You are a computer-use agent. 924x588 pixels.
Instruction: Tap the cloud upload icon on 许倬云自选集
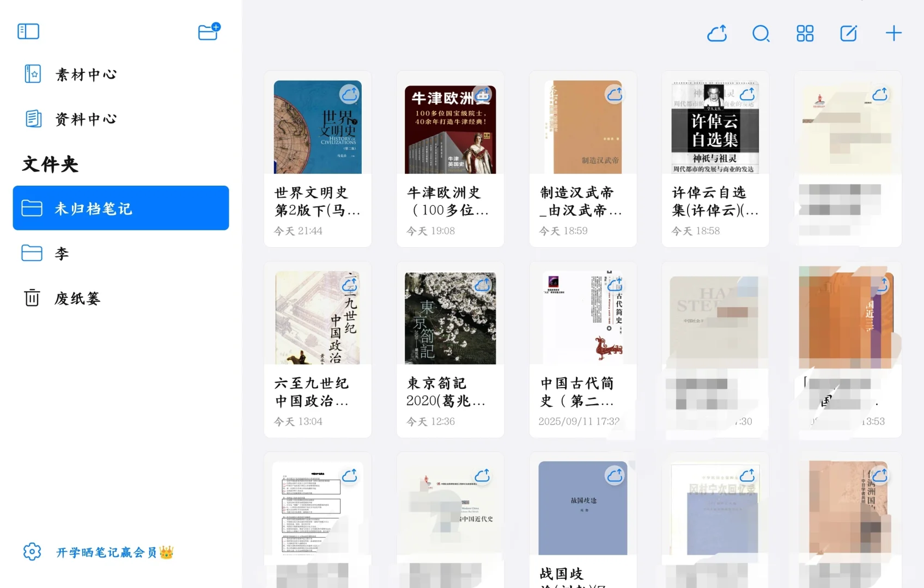(747, 95)
